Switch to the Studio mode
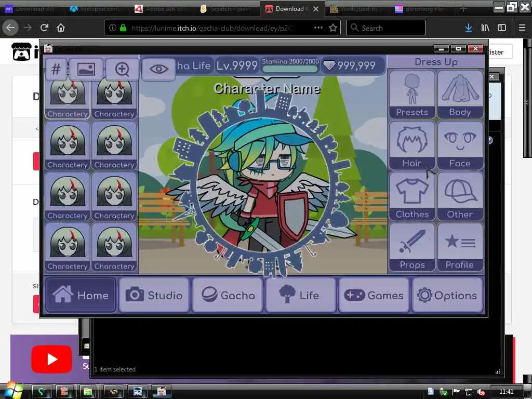The width and height of the screenshot is (532, 399). [x=154, y=295]
